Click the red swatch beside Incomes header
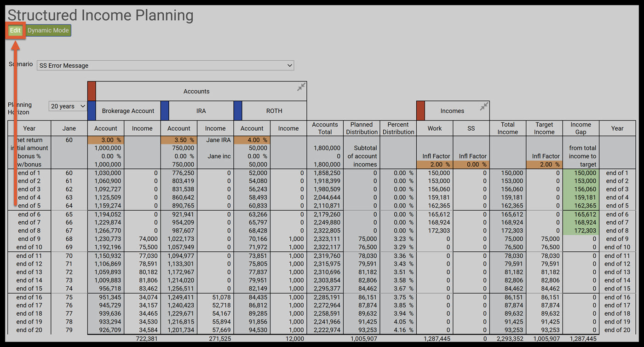644x347 pixels. (420, 111)
